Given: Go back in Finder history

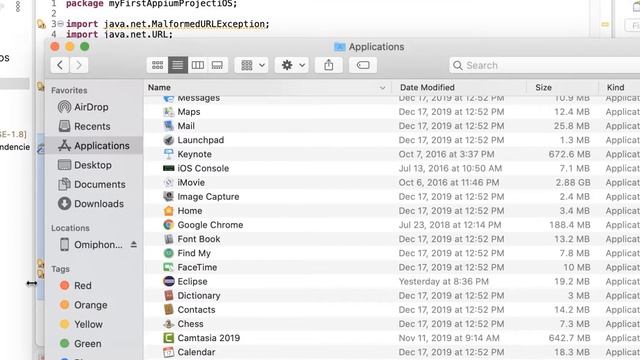Looking at the screenshot, I should tap(60, 65).
